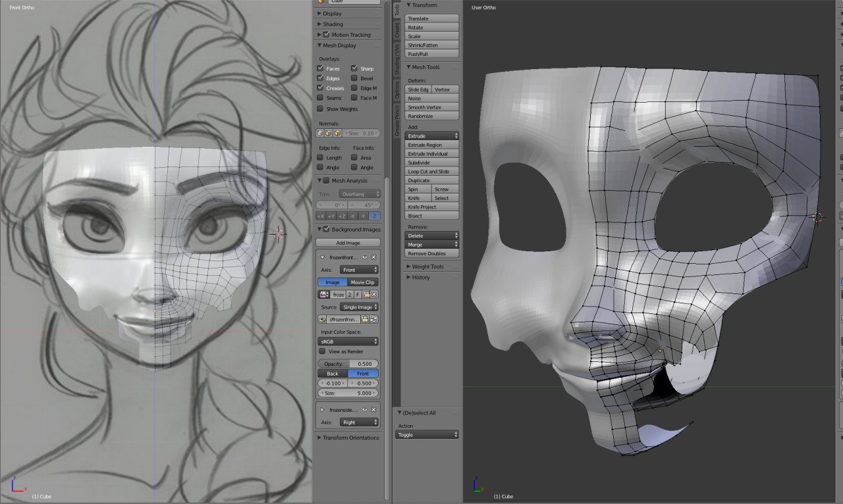Open the Extrude dropdown menu
Viewport: 843px width, 504px height.
click(432, 136)
